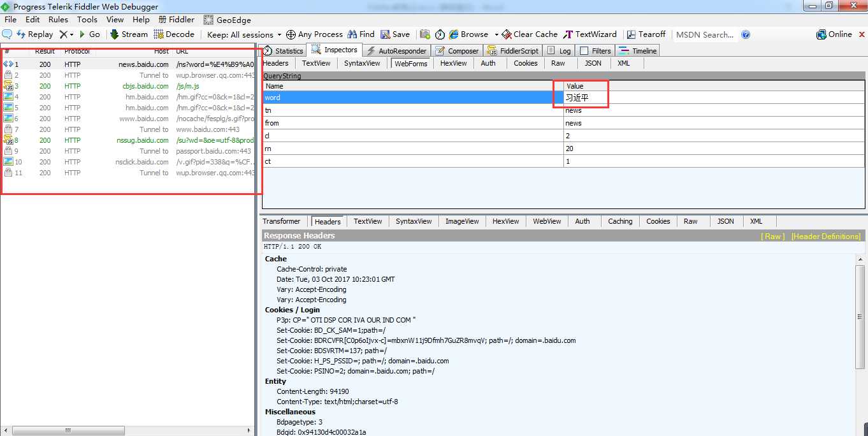Select the response WebView tab
This screenshot has width=868, height=436.
(547, 221)
